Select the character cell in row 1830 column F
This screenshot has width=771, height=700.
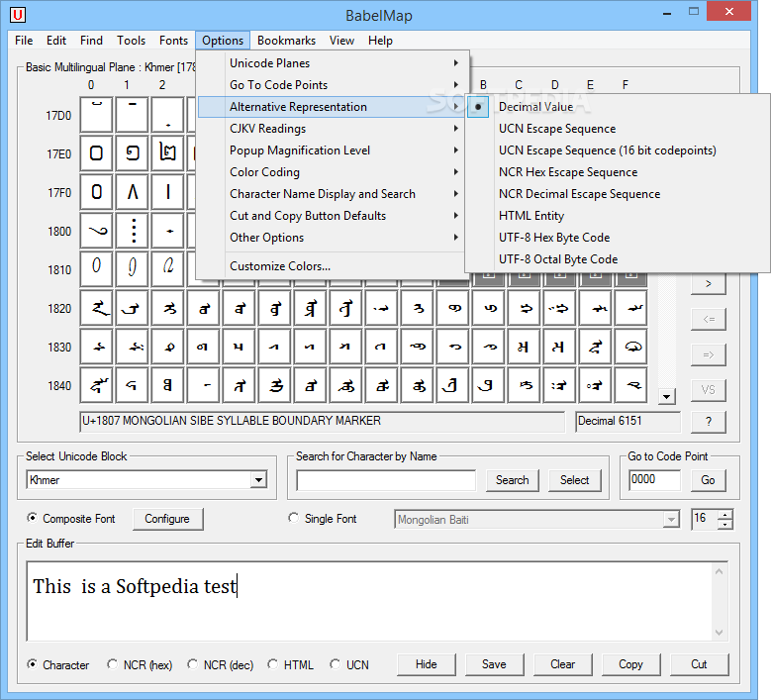click(x=630, y=347)
